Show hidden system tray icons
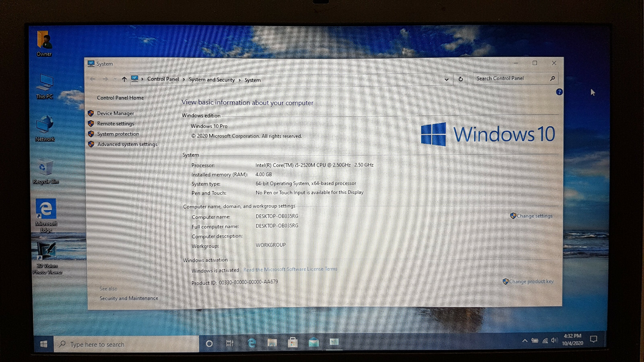 pyautogui.click(x=524, y=341)
